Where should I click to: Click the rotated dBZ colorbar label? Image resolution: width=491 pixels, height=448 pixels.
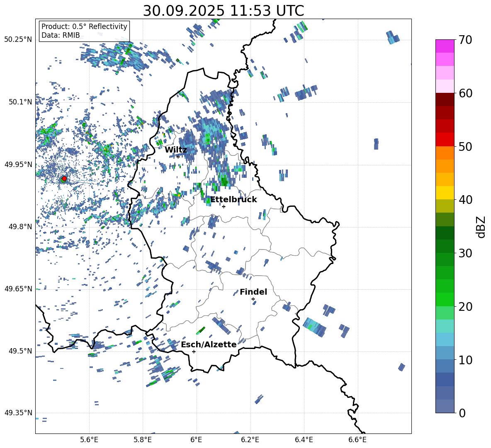pyautogui.click(x=481, y=227)
